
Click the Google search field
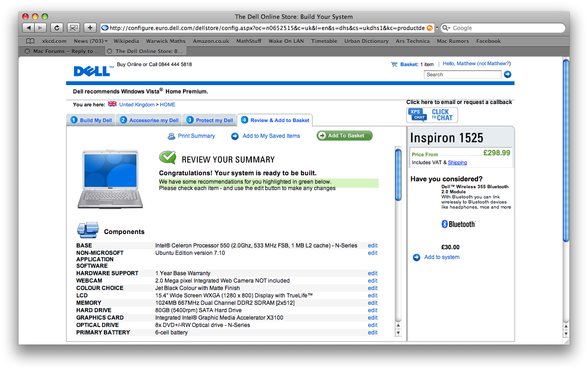pyautogui.click(x=503, y=28)
